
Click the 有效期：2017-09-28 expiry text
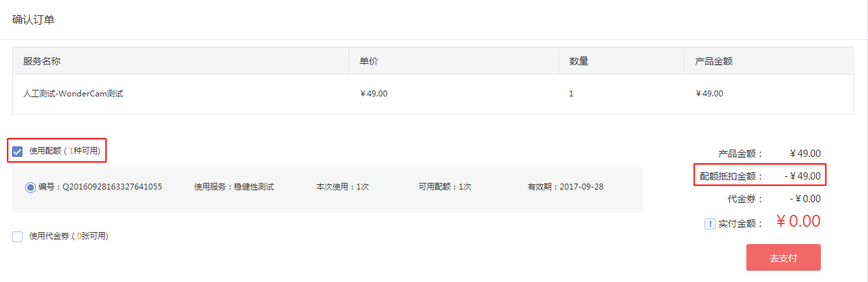pos(566,187)
